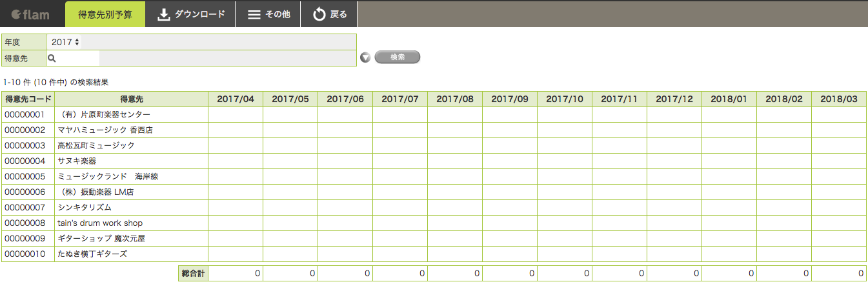Click the 2017/05 column header
The width and height of the screenshot is (868, 284).
click(x=290, y=99)
